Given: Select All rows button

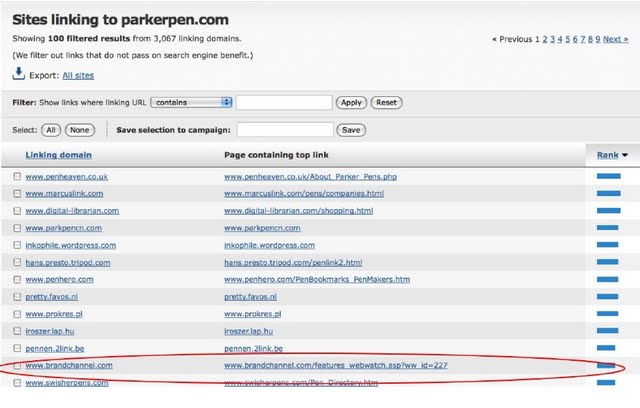Looking at the screenshot, I should (51, 130).
